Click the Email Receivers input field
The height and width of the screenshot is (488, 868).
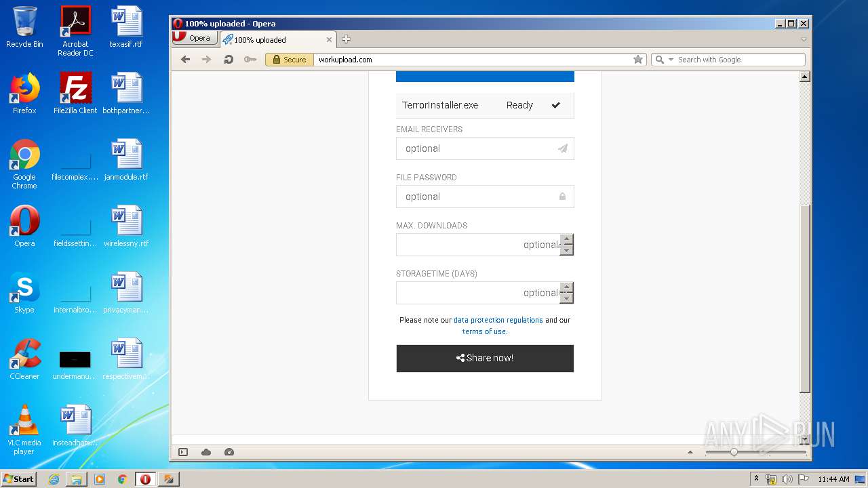[485, 148]
